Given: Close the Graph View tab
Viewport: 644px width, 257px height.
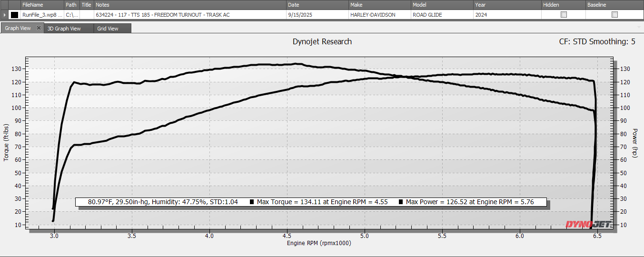Looking at the screenshot, I should (x=39, y=28).
